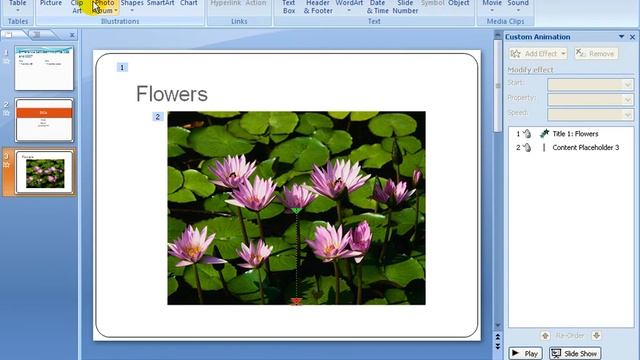Open Header & Footer dialog
The width and height of the screenshot is (640, 360).
tap(318, 7)
